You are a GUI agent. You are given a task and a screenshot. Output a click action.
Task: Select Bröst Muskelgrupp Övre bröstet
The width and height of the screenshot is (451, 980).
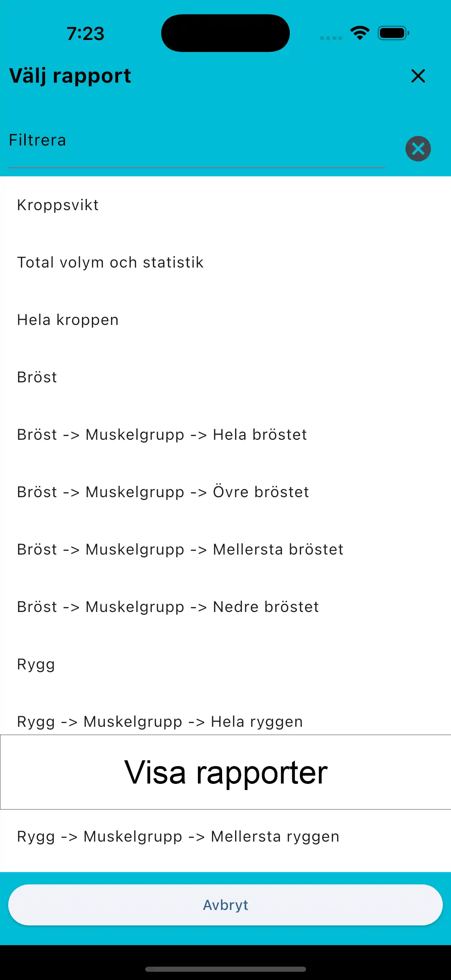point(162,492)
